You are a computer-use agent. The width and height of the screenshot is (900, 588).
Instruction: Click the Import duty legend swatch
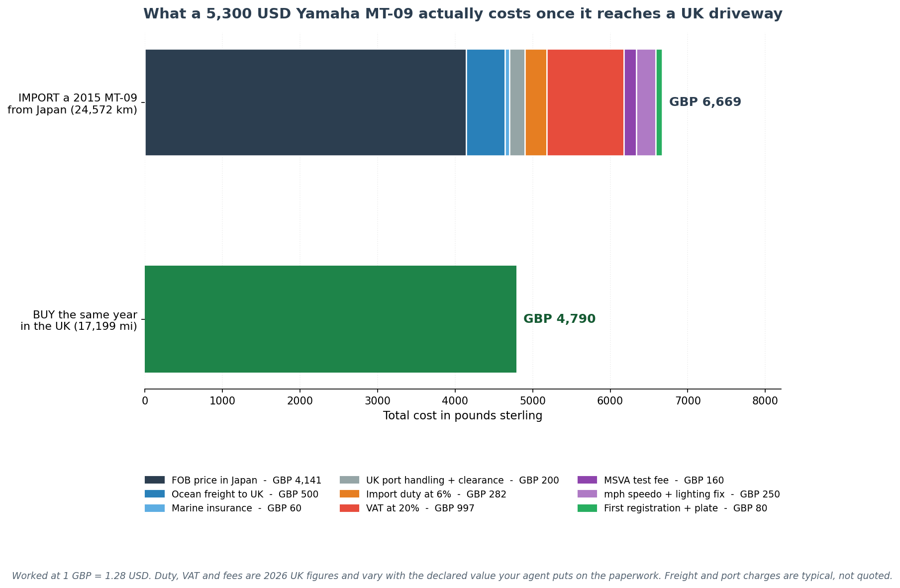click(349, 494)
